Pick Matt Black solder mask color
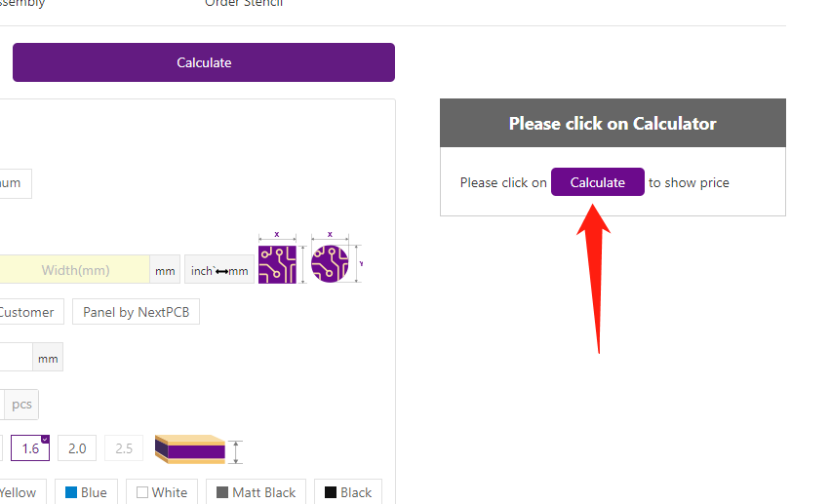831x504 pixels. [x=257, y=492]
